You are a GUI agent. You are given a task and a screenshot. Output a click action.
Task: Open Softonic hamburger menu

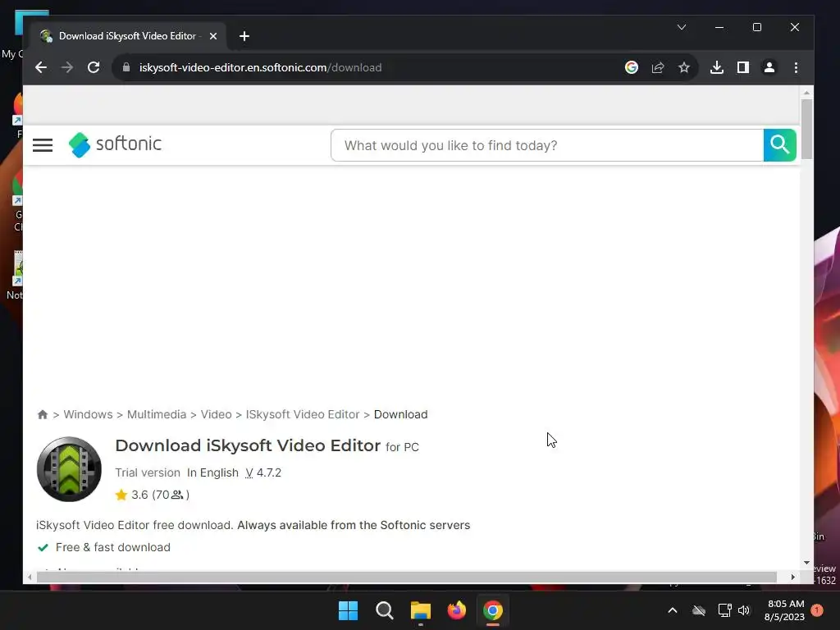pos(43,145)
